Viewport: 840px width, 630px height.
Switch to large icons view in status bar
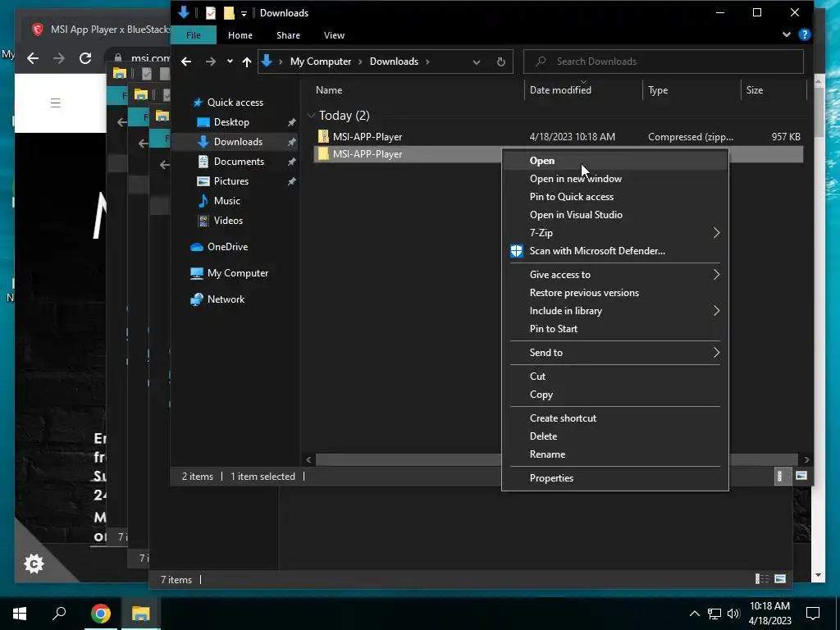801,477
